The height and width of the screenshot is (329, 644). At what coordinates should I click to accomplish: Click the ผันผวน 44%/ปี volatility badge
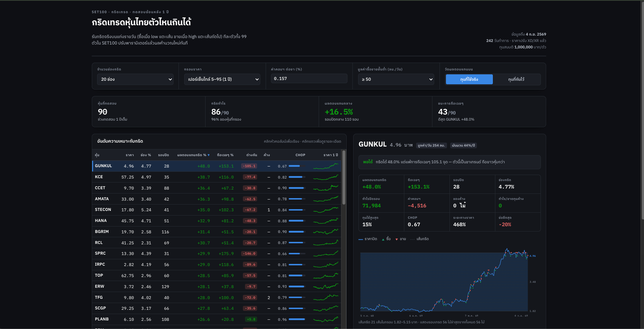point(463,145)
